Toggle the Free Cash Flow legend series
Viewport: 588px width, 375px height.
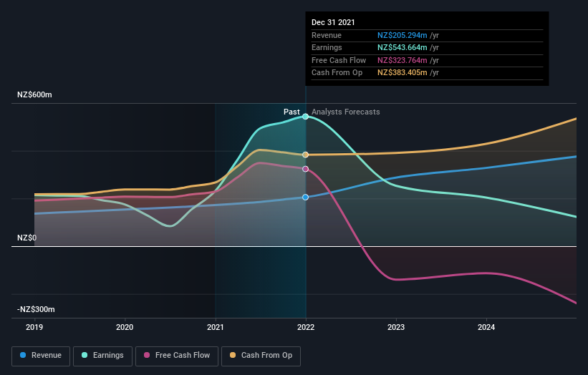point(177,356)
